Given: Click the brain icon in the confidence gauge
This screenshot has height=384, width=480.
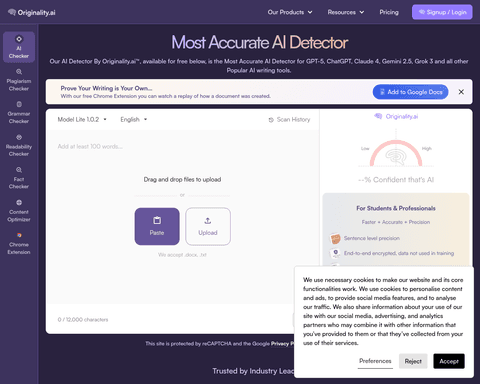Looking at the screenshot, I should point(396,157).
